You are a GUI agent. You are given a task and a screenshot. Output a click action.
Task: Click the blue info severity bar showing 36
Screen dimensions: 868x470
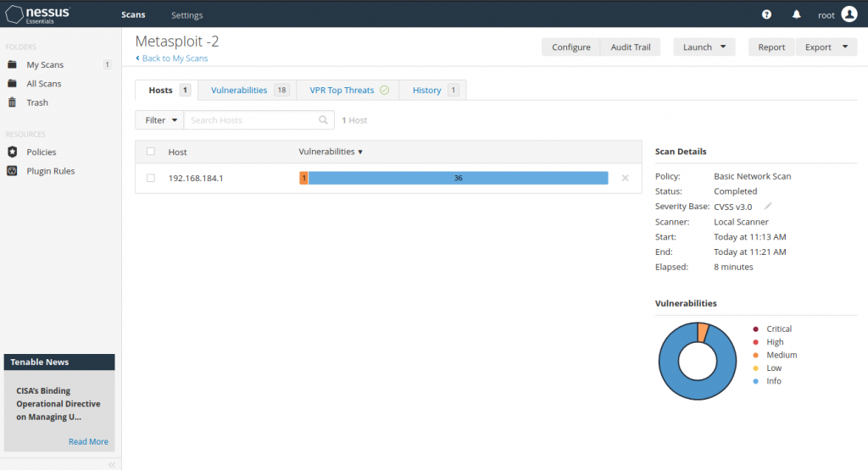click(x=458, y=178)
